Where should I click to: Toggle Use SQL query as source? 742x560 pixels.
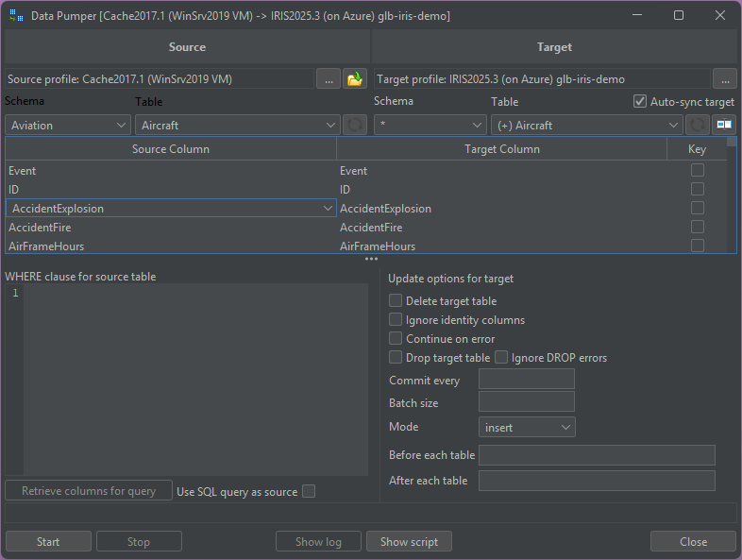pos(309,491)
